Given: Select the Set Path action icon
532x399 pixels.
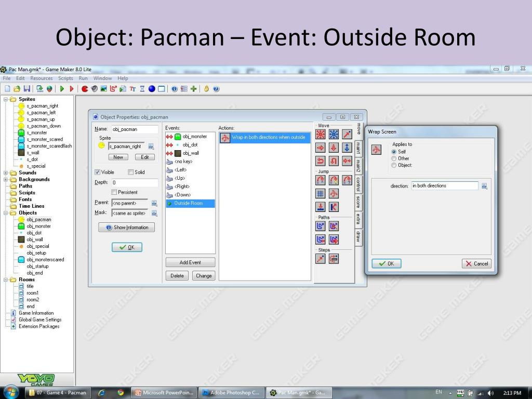Looking at the screenshot, I should (320, 226).
